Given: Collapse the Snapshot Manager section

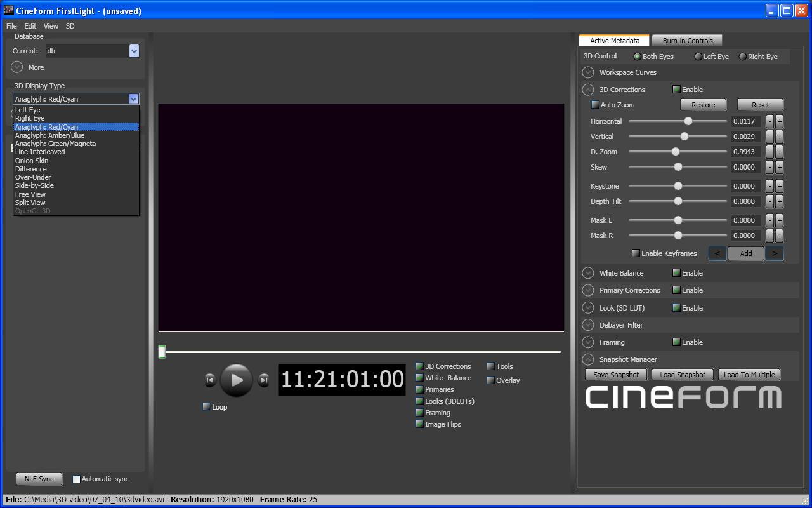Looking at the screenshot, I should click(588, 359).
